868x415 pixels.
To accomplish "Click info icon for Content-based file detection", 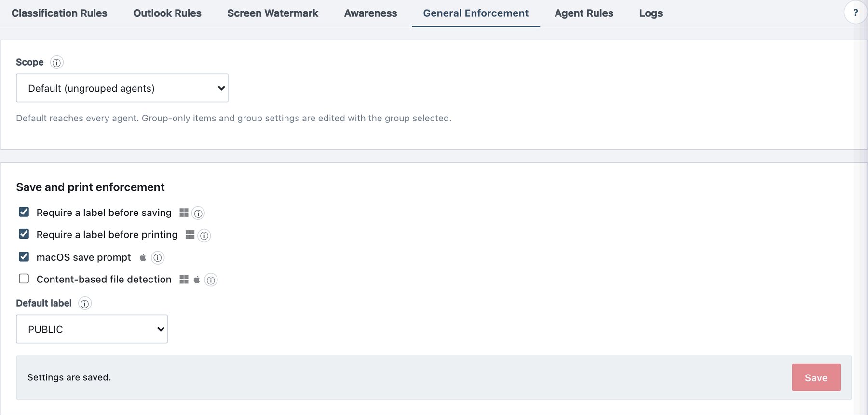I will [x=211, y=280].
